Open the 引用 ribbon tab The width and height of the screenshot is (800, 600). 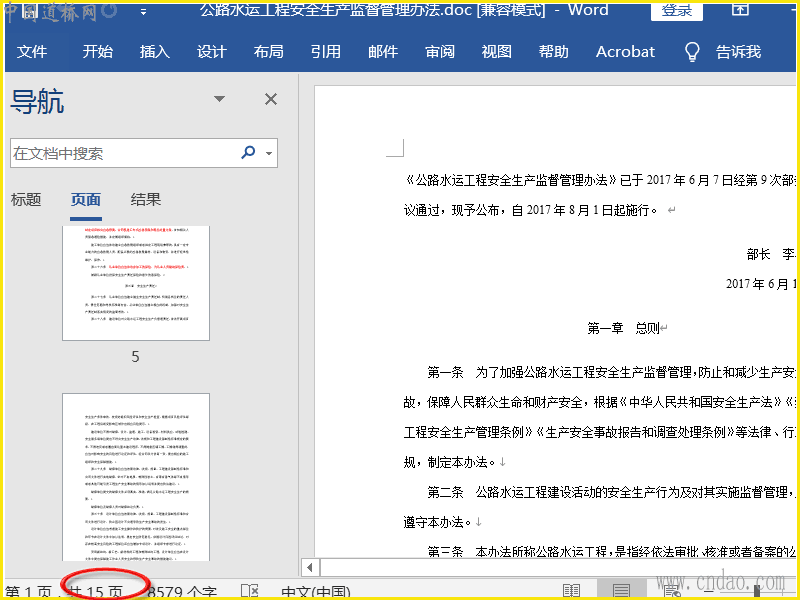(326, 52)
